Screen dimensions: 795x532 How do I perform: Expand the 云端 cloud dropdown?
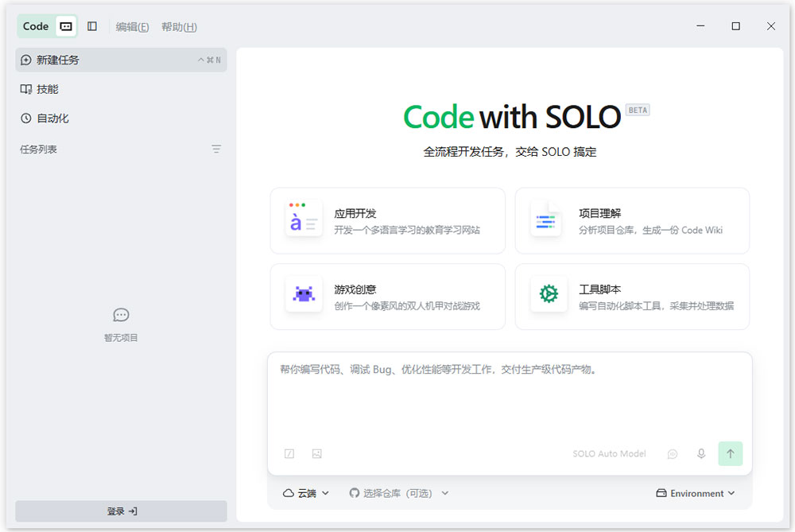[x=306, y=493]
